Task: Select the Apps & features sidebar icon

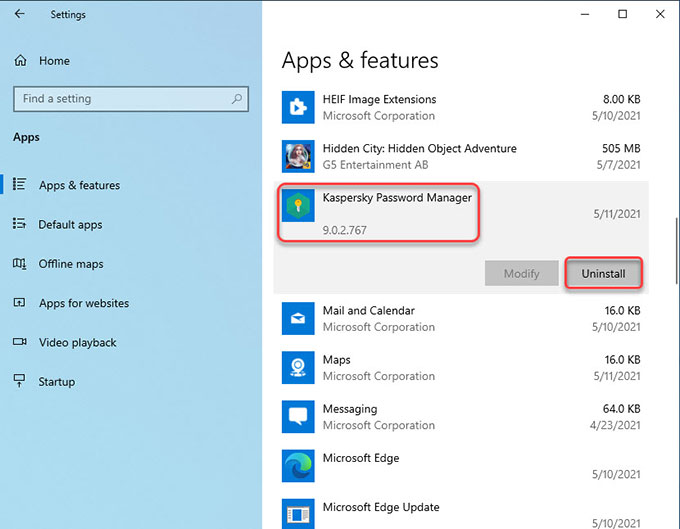Action: (20, 184)
